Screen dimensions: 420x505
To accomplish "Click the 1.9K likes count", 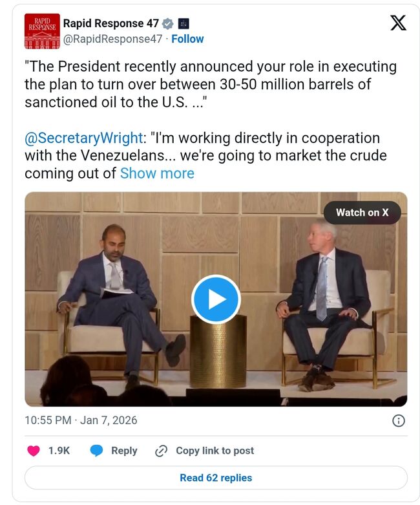I will (x=59, y=451).
